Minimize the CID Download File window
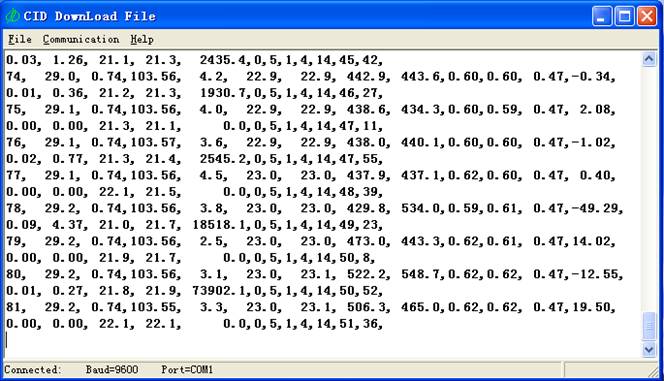Screen dimensions: 664x381 click(601, 17)
